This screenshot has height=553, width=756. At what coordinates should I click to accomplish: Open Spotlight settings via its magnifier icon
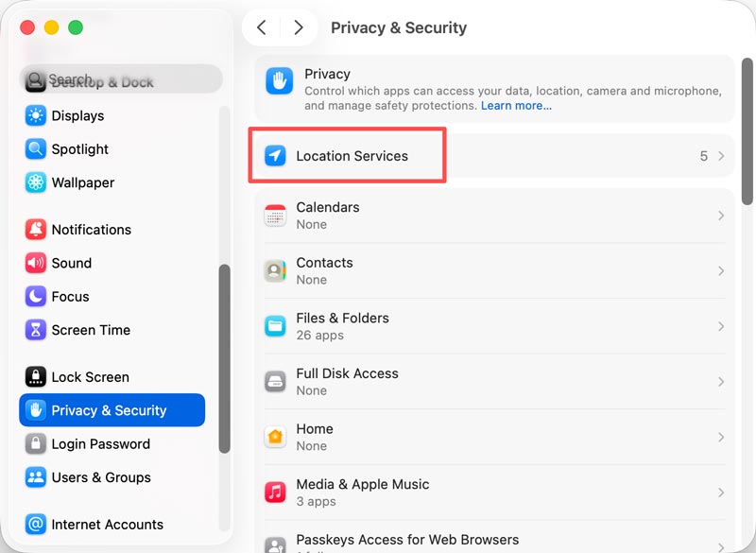point(35,149)
